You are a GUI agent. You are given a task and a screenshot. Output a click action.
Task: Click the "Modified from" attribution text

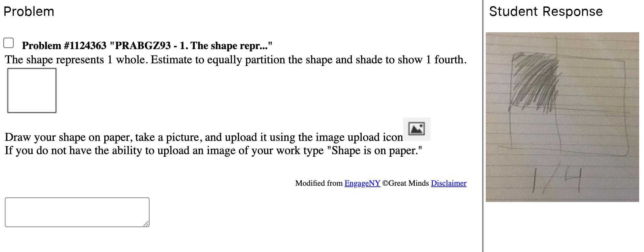318,183
